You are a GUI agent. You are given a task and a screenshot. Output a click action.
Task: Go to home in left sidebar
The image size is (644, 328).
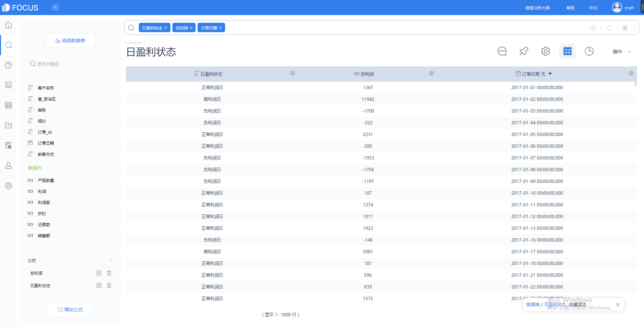(8, 25)
